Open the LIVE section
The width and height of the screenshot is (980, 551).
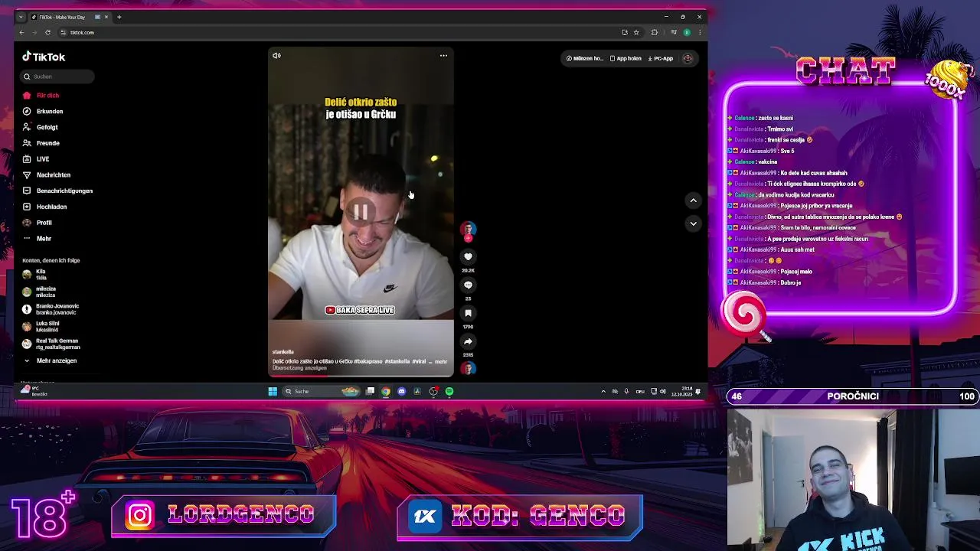[36, 159]
